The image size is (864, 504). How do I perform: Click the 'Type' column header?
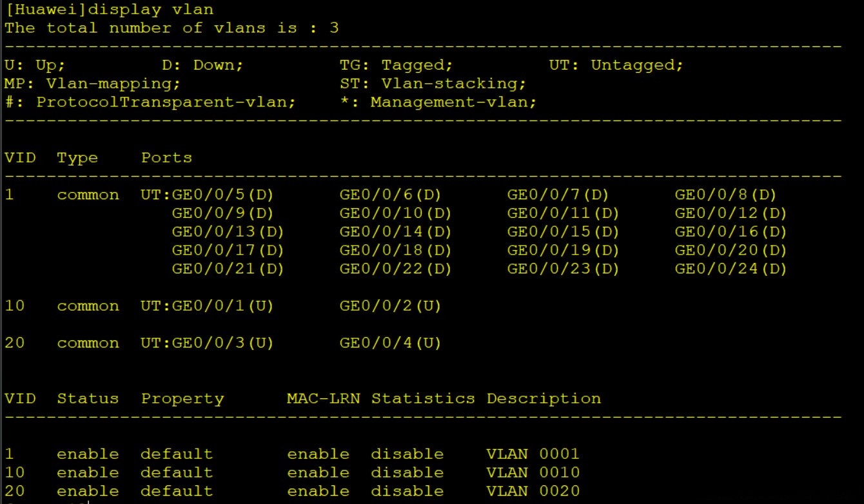point(77,158)
